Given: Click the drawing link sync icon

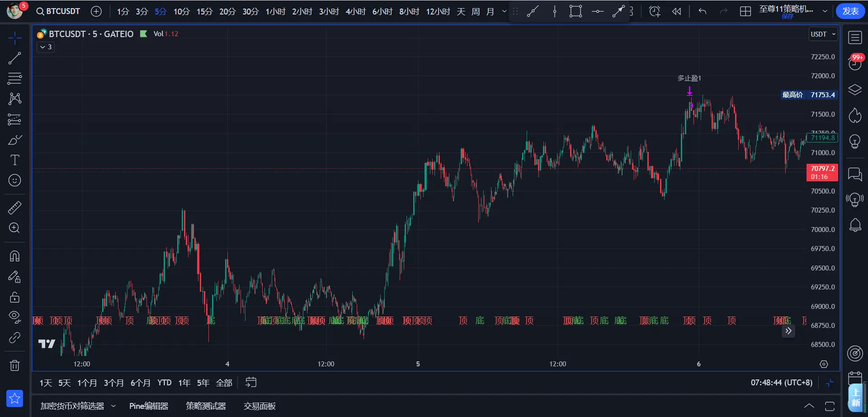Looking at the screenshot, I should pyautogui.click(x=14, y=338).
